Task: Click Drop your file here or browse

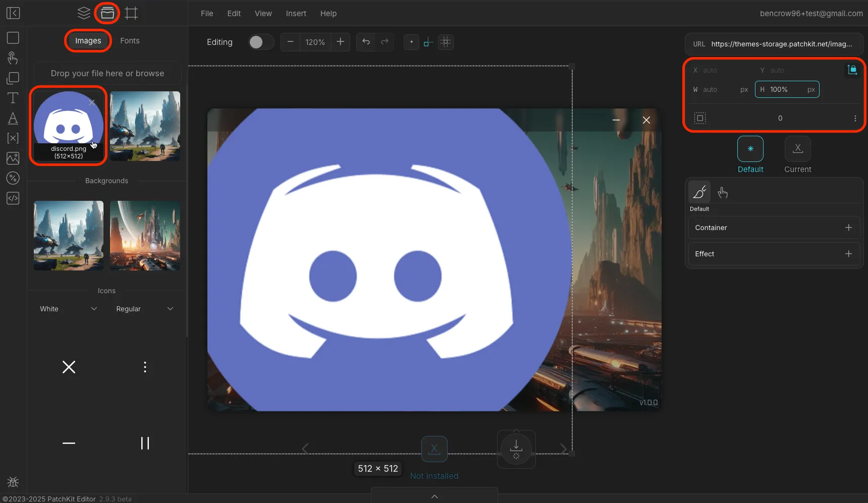Action: [x=107, y=73]
